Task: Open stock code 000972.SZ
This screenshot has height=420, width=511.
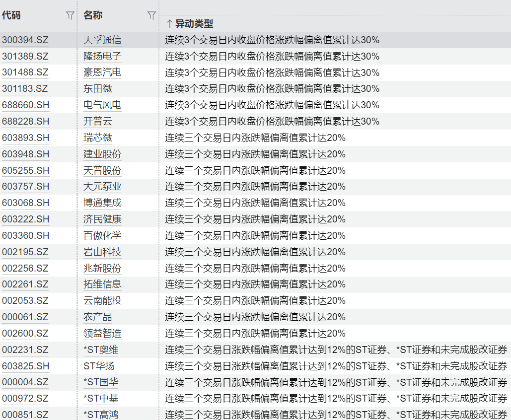Action: (x=25, y=398)
